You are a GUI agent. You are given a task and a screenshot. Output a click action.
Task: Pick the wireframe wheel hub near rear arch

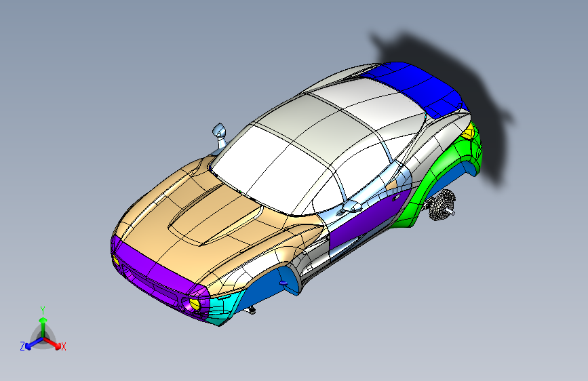click(441, 205)
